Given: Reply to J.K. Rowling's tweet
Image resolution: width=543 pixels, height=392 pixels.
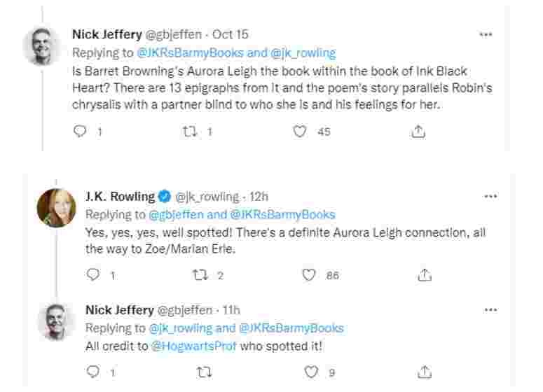Looking at the screenshot, I should coord(94,275).
